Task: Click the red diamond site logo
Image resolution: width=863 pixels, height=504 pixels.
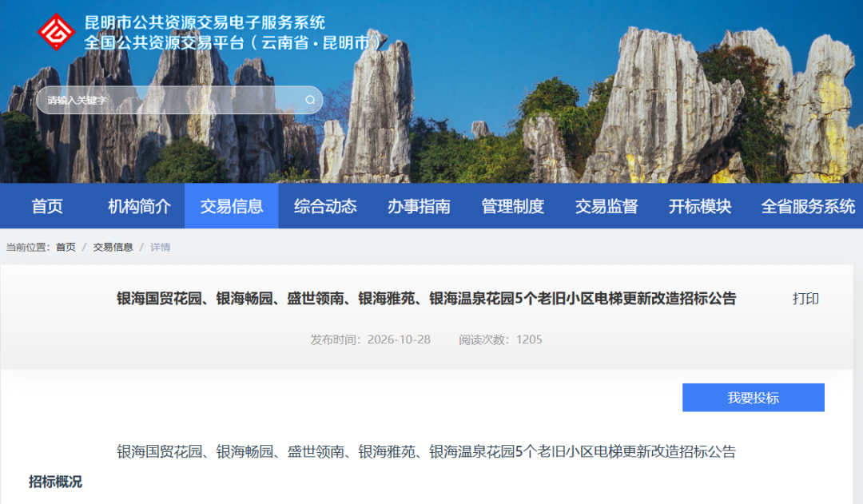Action: coord(56,32)
